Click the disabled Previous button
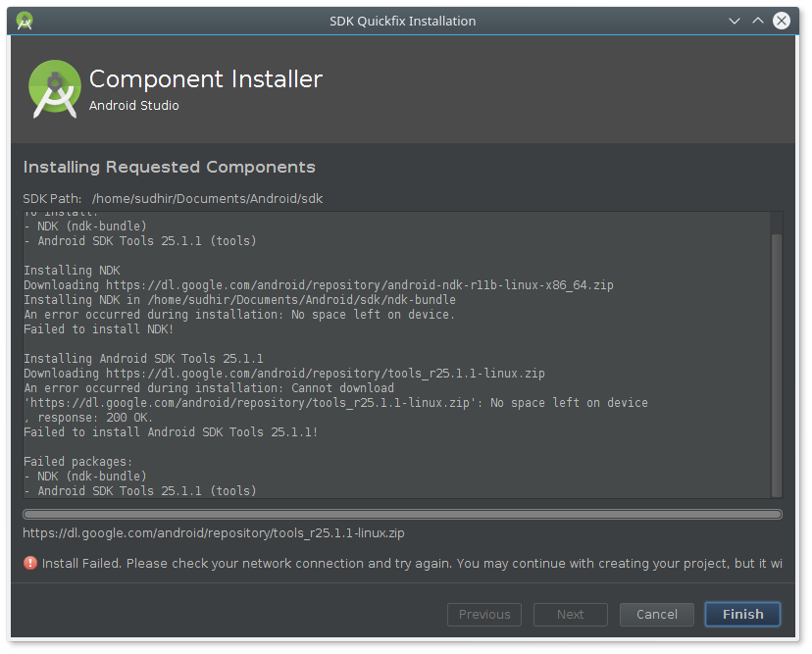Screen dimensions: 812x654 483,614
